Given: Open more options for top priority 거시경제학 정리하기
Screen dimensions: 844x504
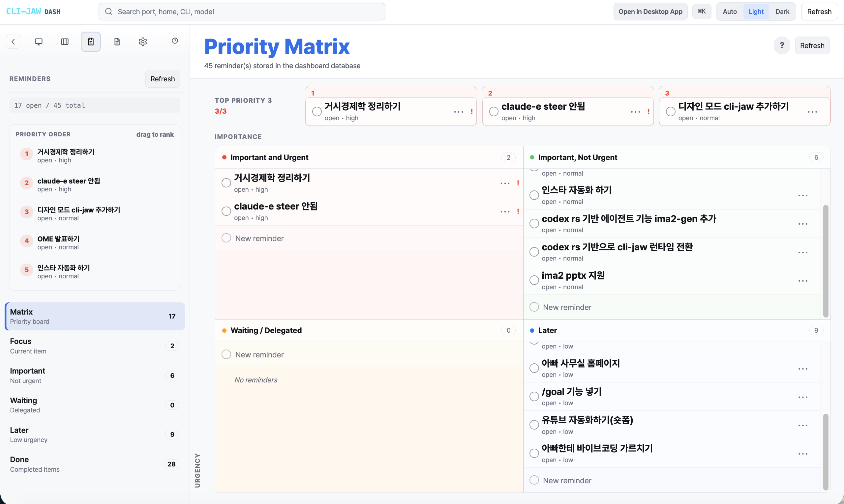Looking at the screenshot, I should pyautogui.click(x=459, y=112).
